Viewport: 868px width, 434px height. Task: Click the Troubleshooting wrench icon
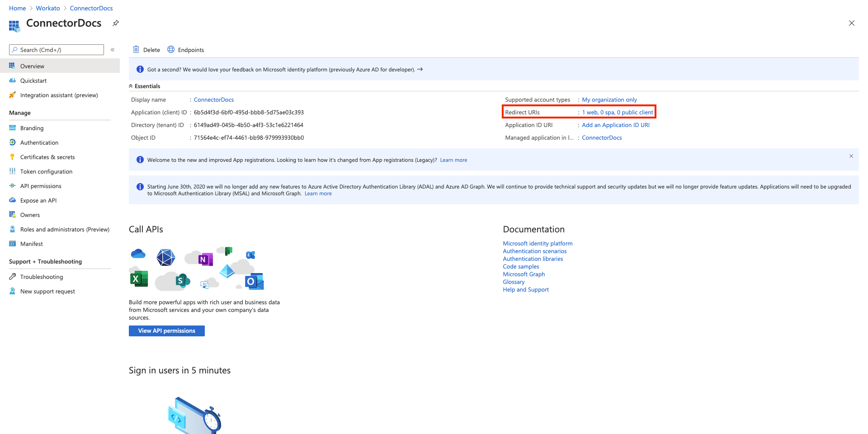point(12,277)
